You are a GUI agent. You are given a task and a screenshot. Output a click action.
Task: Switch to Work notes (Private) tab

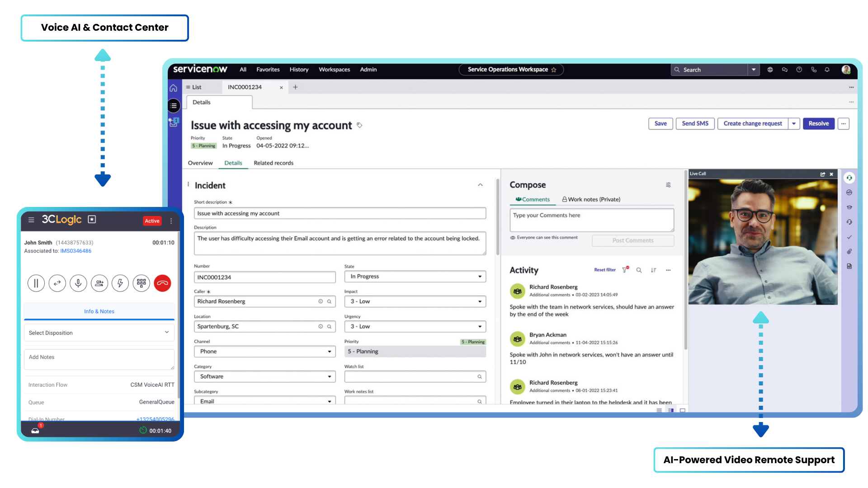point(591,199)
